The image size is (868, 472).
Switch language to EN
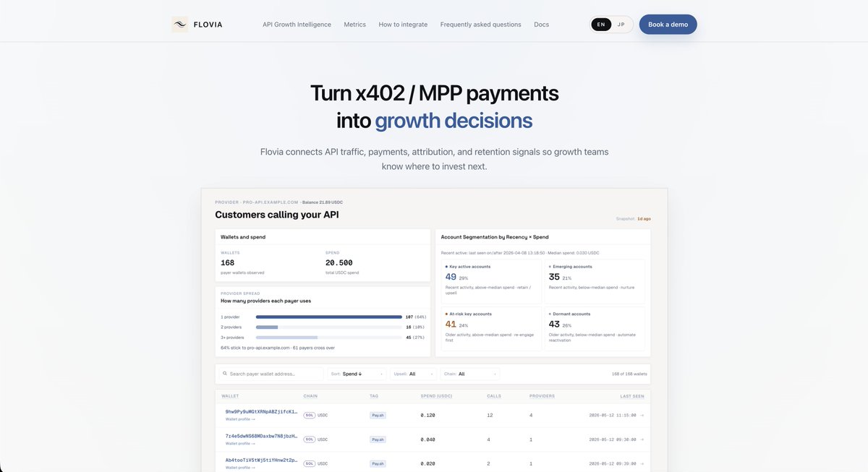601,25
